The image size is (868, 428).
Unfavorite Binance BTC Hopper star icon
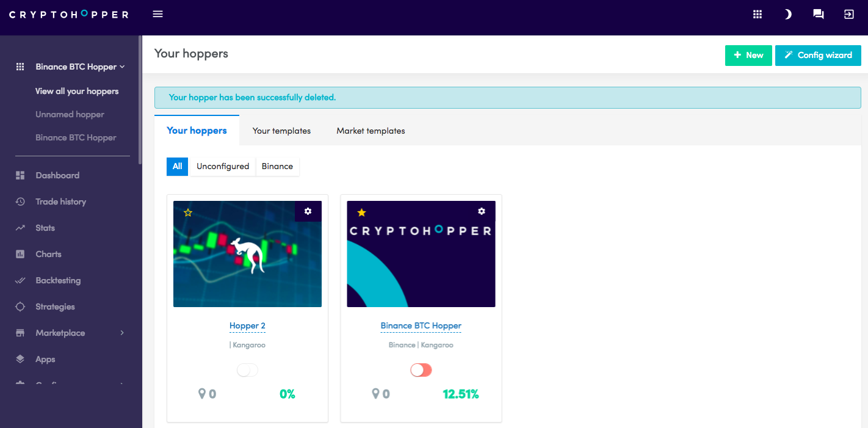361,212
